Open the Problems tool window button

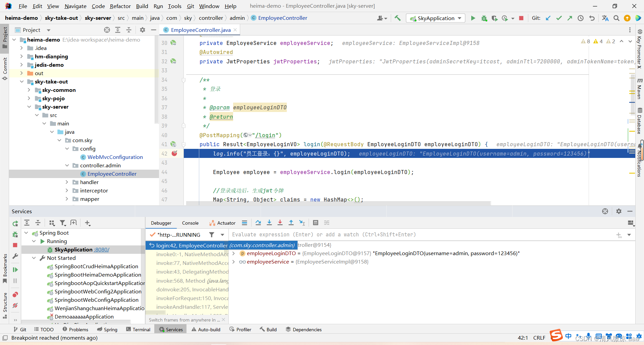click(x=75, y=330)
